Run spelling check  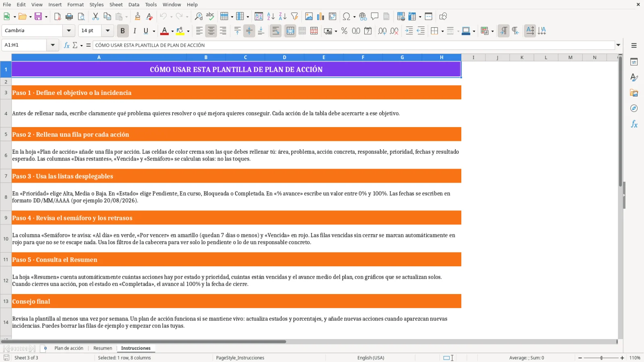coord(210,16)
